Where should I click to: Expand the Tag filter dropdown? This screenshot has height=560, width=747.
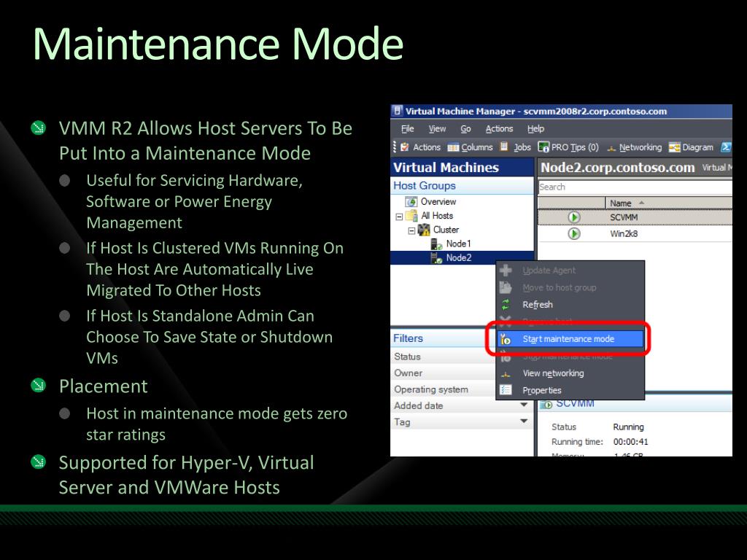pyautogui.click(x=524, y=421)
